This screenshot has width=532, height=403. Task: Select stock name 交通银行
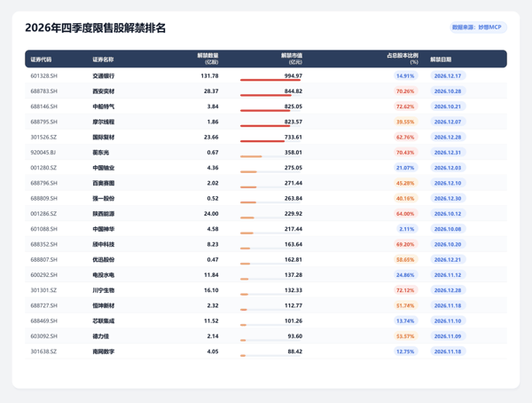(x=104, y=75)
